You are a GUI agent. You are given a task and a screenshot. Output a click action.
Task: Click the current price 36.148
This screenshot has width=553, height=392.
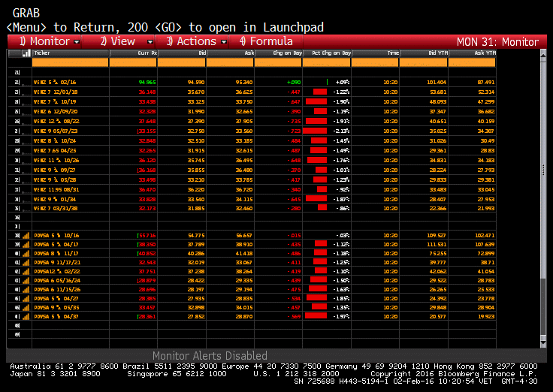click(147, 92)
